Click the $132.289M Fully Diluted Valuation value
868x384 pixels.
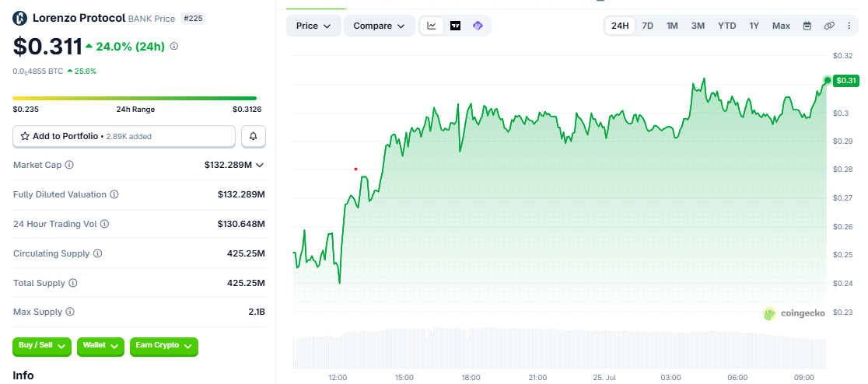(x=241, y=195)
